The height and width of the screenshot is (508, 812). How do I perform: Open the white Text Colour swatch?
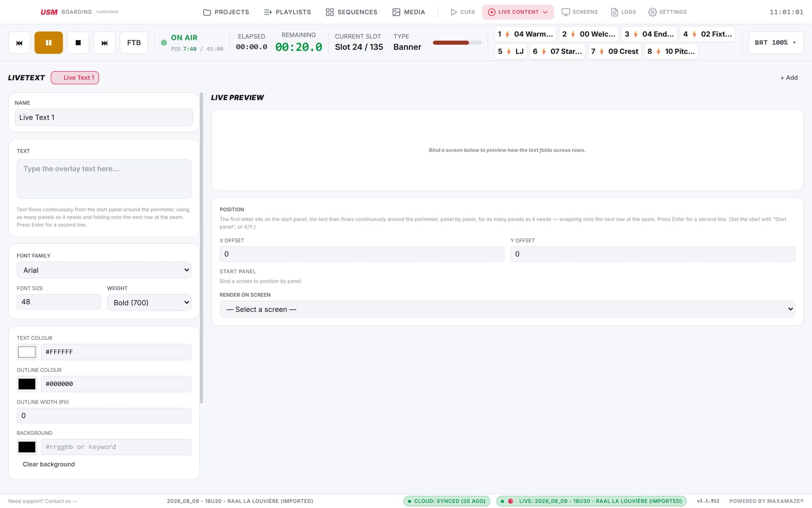27,352
